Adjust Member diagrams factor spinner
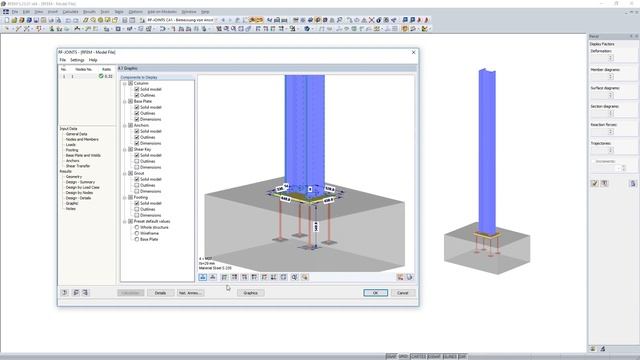This screenshot has height=360, width=640. pos(611,76)
